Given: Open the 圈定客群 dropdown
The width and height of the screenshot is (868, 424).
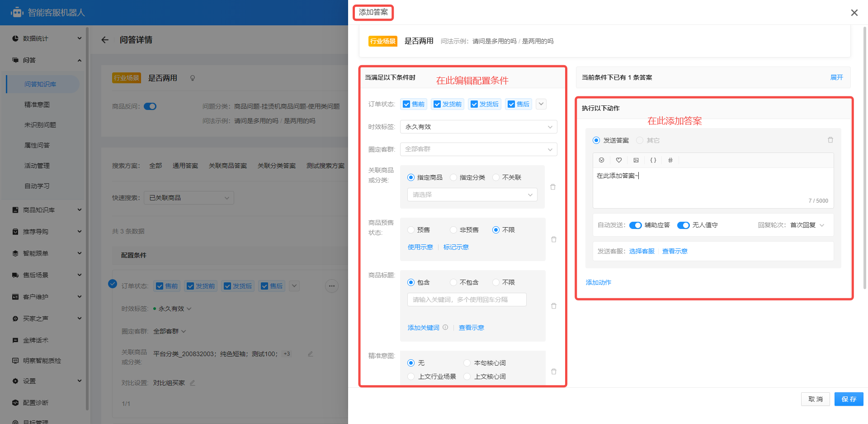Looking at the screenshot, I should click(478, 149).
